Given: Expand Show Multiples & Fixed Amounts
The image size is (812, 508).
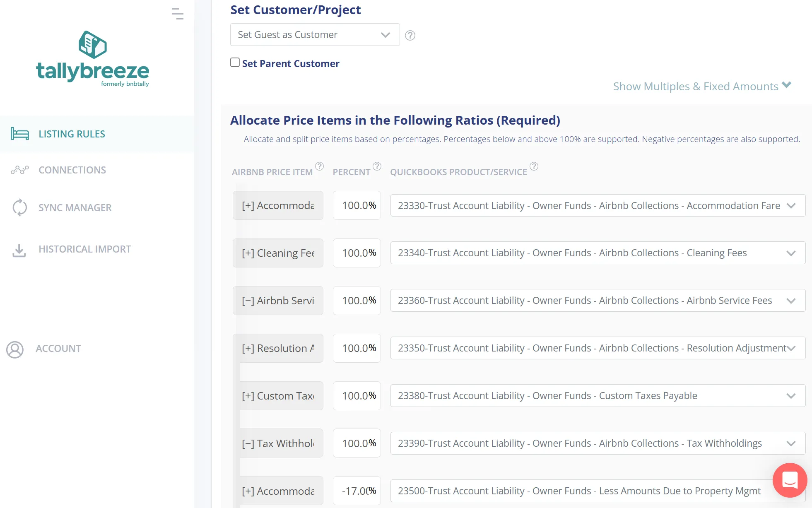Looking at the screenshot, I should click(x=702, y=86).
